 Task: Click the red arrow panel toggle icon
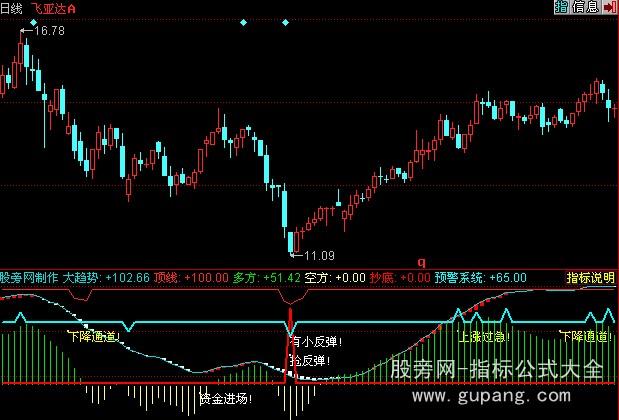pyautogui.click(x=610, y=6)
